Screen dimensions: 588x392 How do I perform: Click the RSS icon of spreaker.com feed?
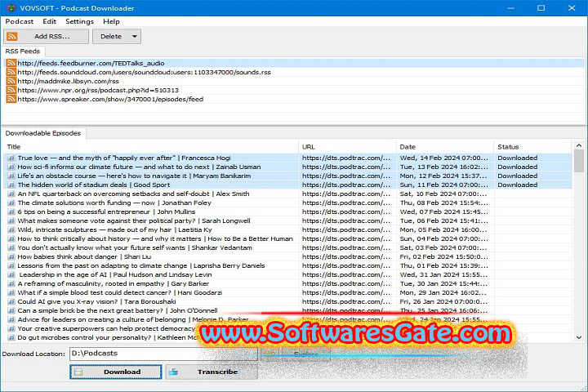pyautogui.click(x=11, y=99)
